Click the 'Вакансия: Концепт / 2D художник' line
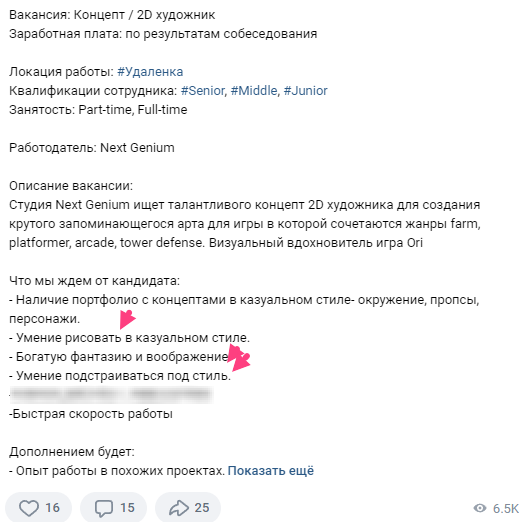 112,15
